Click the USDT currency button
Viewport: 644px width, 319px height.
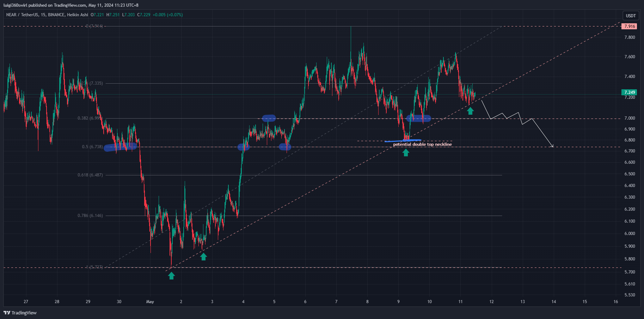pyautogui.click(x=631, y=16)
